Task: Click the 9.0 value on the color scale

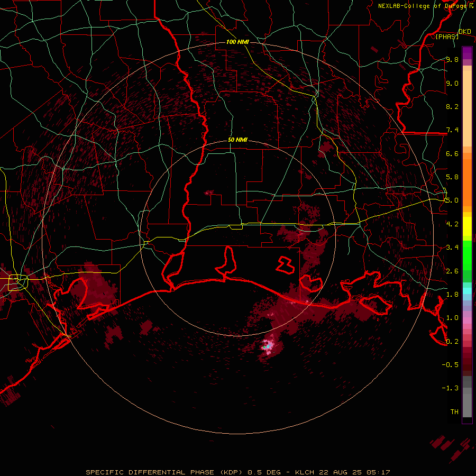Action: point(452,83)
